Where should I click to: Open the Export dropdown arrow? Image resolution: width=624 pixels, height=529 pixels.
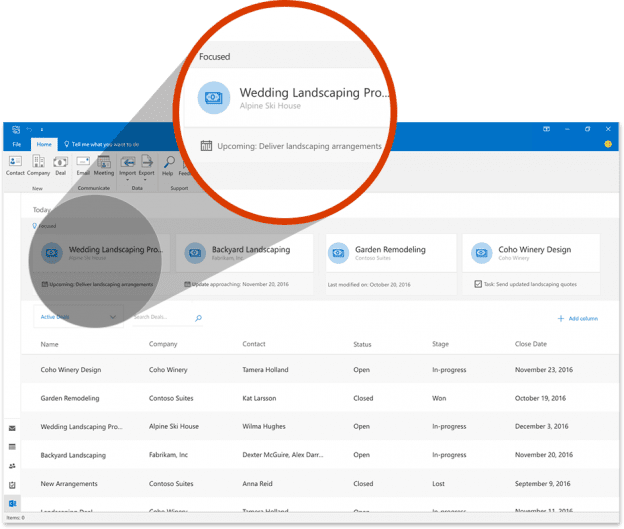point(145,180)
